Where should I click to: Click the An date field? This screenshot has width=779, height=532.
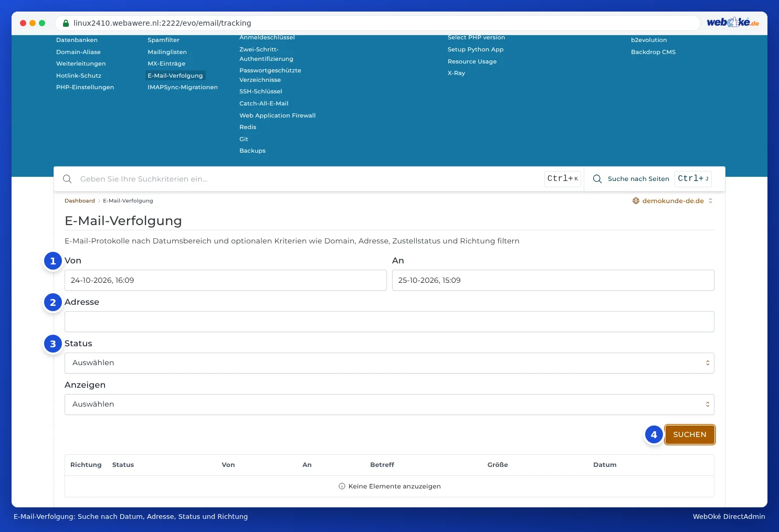[x=553, y=280]
